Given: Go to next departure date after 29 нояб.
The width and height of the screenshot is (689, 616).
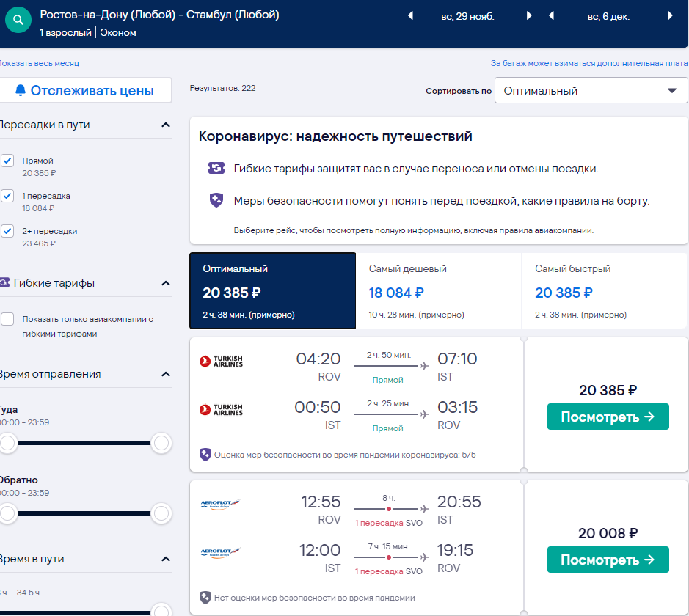Looking at the screenshot, I should pyautogui.click(x=529, y=16).
